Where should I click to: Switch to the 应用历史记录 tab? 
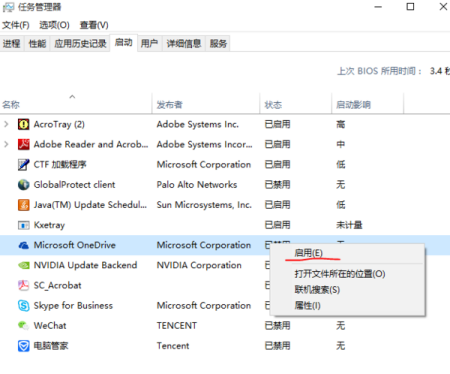80,43
